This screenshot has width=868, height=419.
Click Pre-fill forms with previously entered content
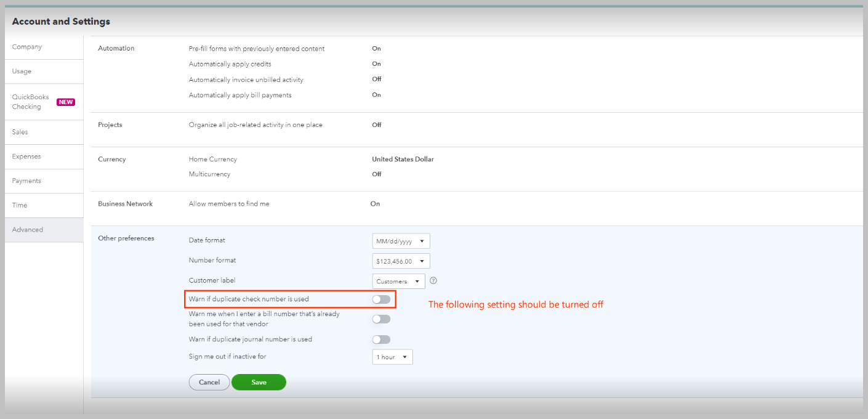(257, 49)
